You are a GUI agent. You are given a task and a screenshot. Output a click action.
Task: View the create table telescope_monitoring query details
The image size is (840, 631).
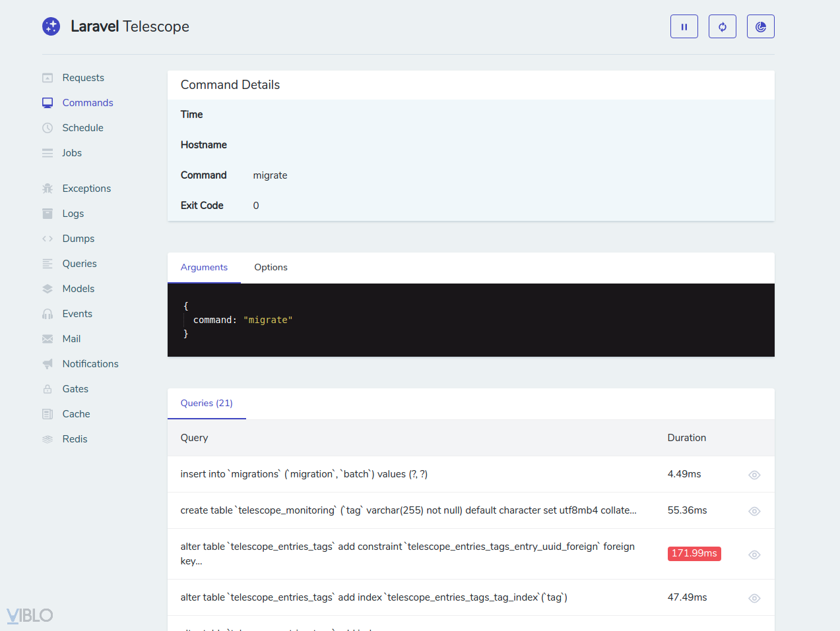point(754,511)
